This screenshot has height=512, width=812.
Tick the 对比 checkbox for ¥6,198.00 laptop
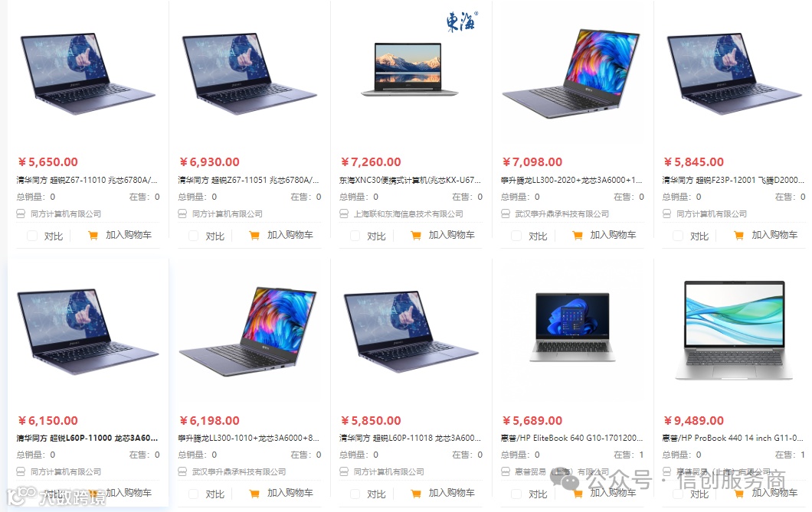pos(194,494)
